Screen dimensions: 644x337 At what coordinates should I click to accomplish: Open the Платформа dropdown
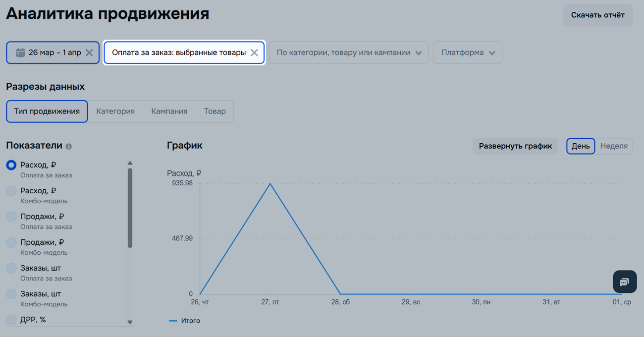point(468,53)
